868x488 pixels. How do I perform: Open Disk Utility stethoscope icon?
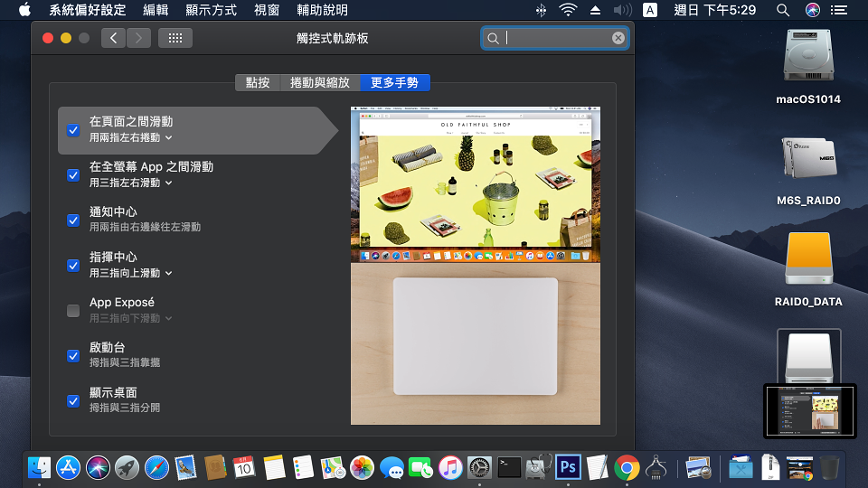(538, 468)
